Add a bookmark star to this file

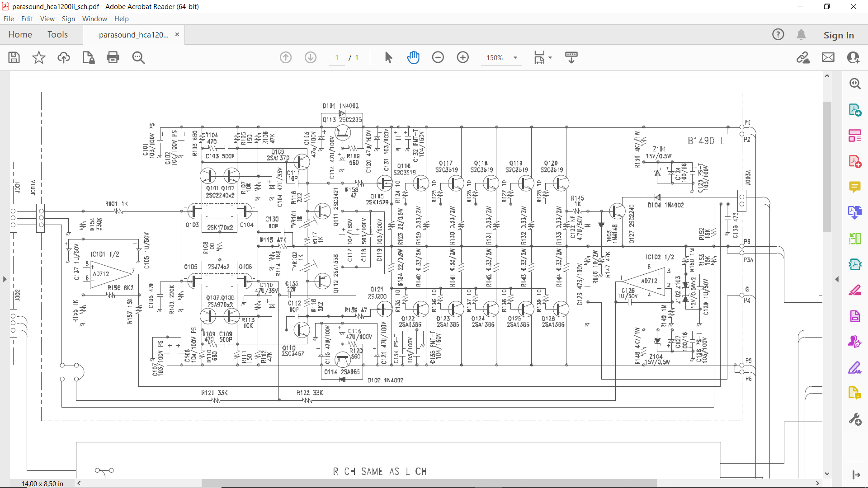coord(39,57)
